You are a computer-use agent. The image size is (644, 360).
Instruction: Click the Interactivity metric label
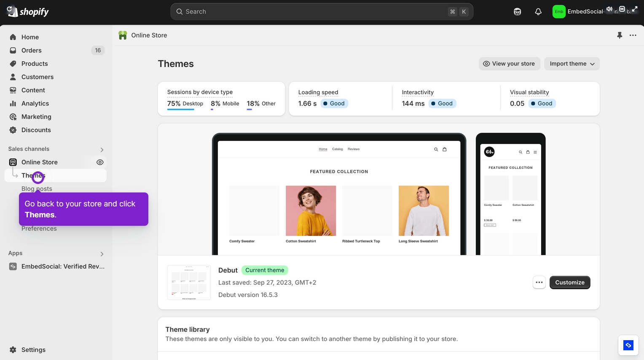coord(418,92)
